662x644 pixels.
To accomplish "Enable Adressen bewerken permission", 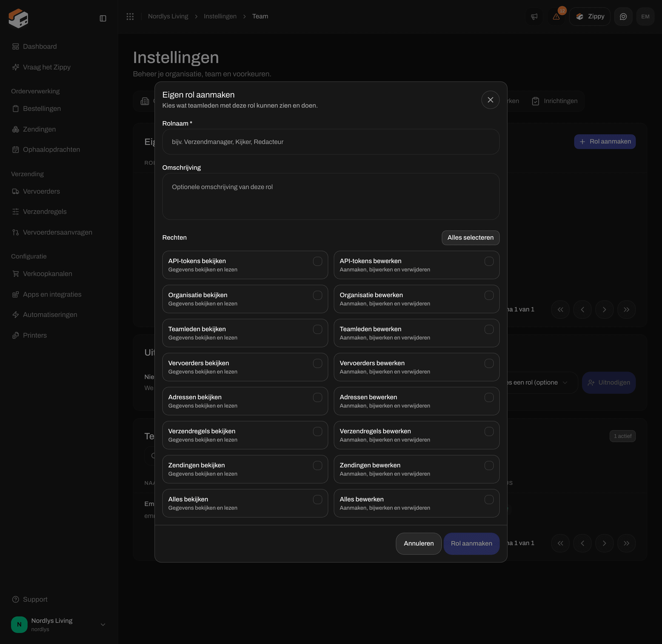I will pyautogui.click(x=489, y=397).
